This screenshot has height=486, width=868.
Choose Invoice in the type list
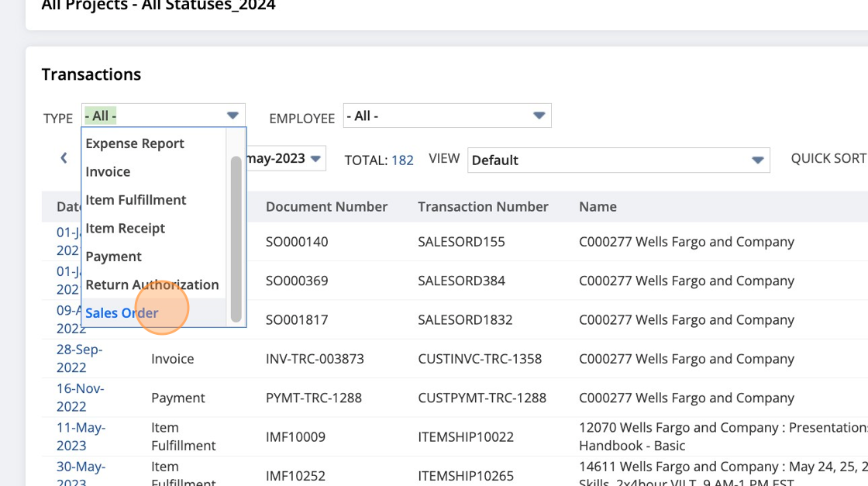(153, 171)
